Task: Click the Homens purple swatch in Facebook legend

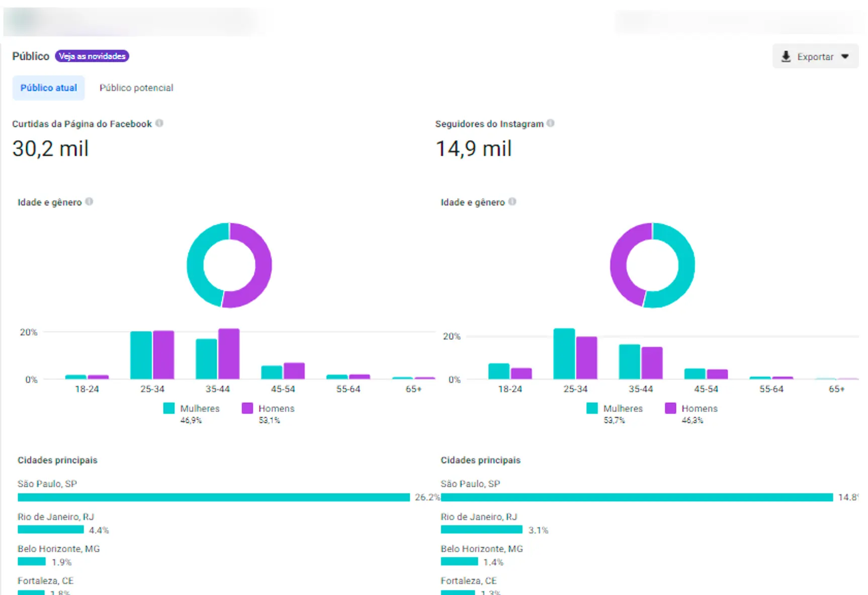Action: click(x=247, y=408)
